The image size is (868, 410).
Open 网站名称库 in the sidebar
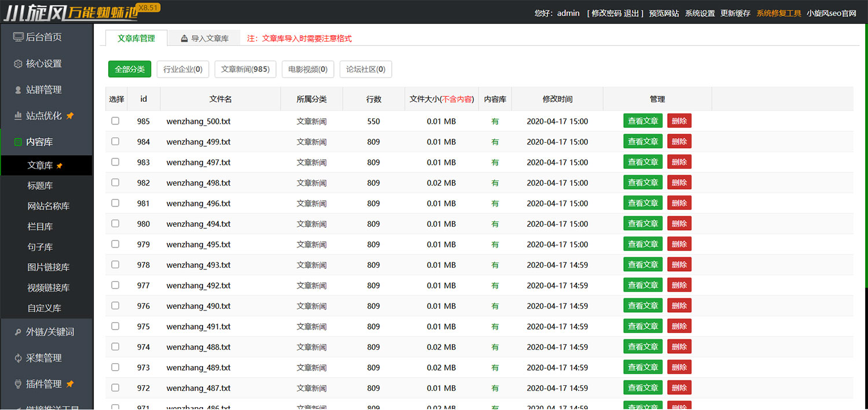click(49, 206)
